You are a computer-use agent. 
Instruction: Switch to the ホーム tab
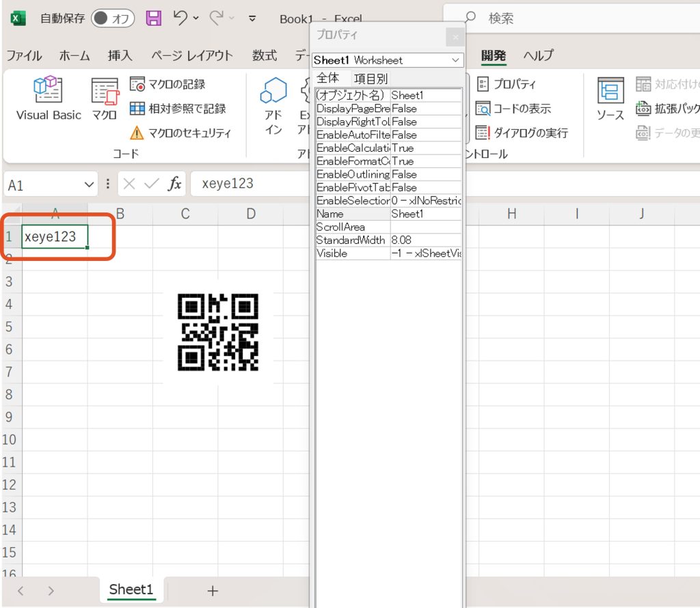[74, 56]
